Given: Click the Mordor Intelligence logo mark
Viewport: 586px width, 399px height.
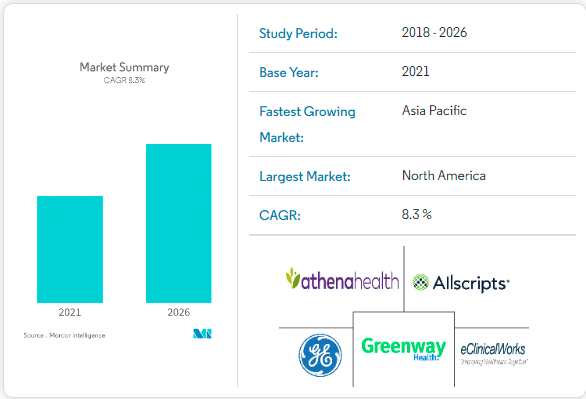Looking at the screenshot, I should click(202, 333).
